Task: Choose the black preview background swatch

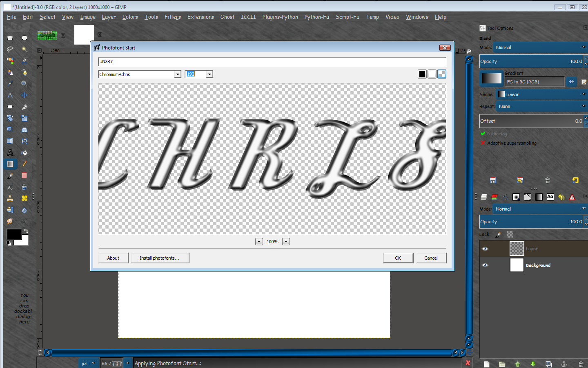Action: pyautogui.click(x=422, y=74)
